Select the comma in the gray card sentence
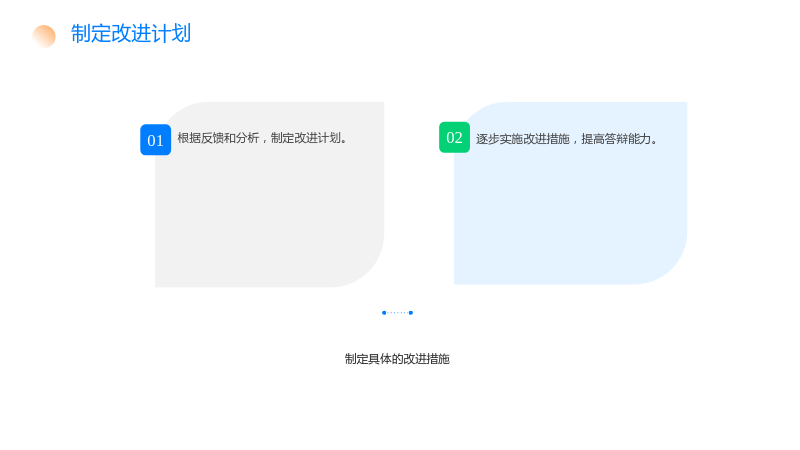 [x=265, y=140]
